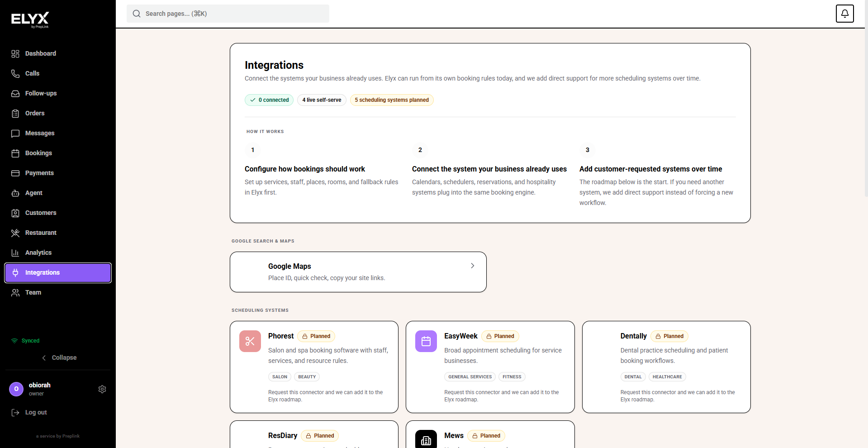Viewport: 868px width, 448px height.
Task: Click the Synced wifi status icon
Action: [x=14, y=341]
